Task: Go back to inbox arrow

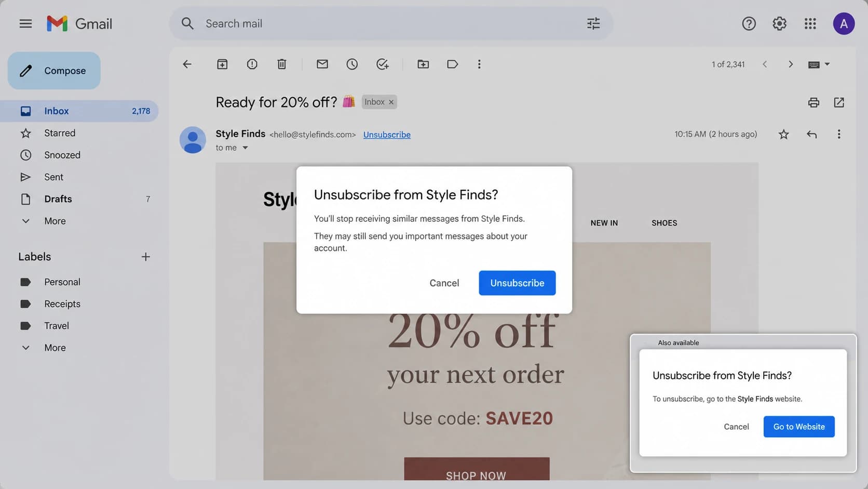Action: 187,64
